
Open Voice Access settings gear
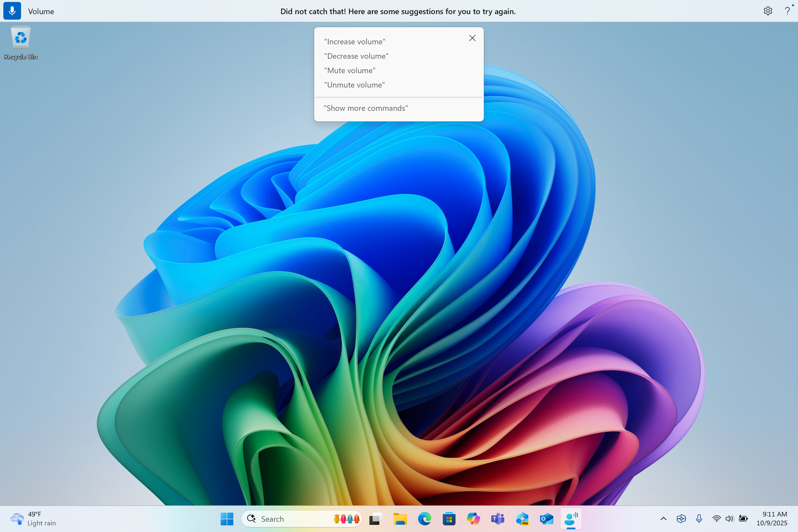(x=768, y=11)
